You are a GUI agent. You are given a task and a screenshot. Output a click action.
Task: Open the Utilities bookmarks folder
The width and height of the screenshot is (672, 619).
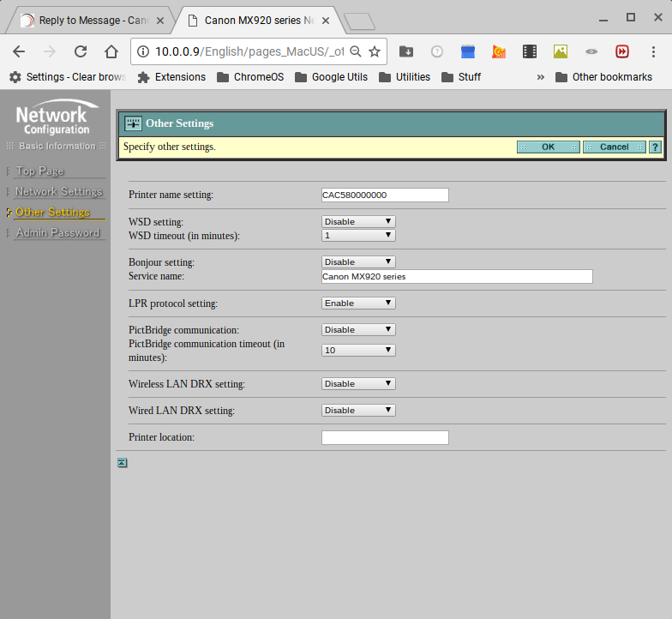click(x=405, y=77)
